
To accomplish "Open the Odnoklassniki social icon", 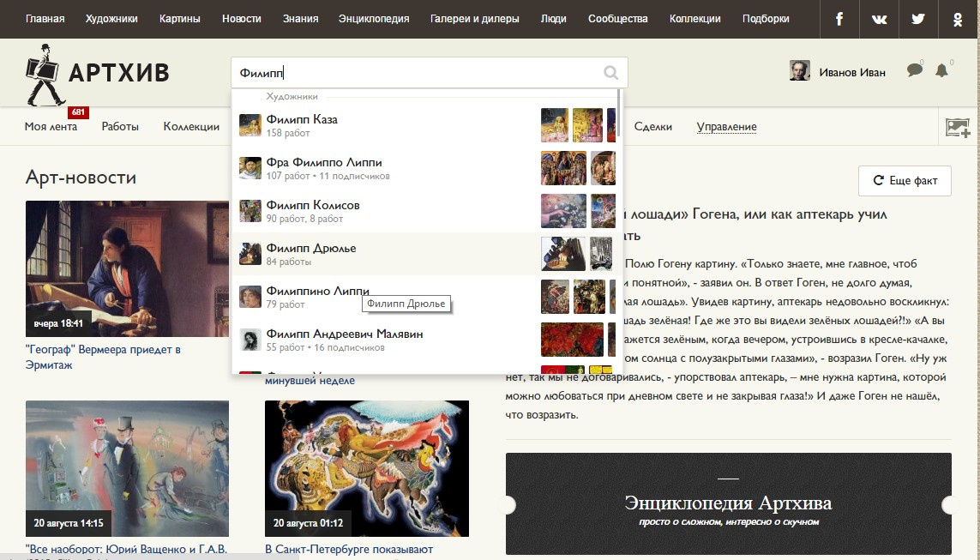I will (959, 19).
